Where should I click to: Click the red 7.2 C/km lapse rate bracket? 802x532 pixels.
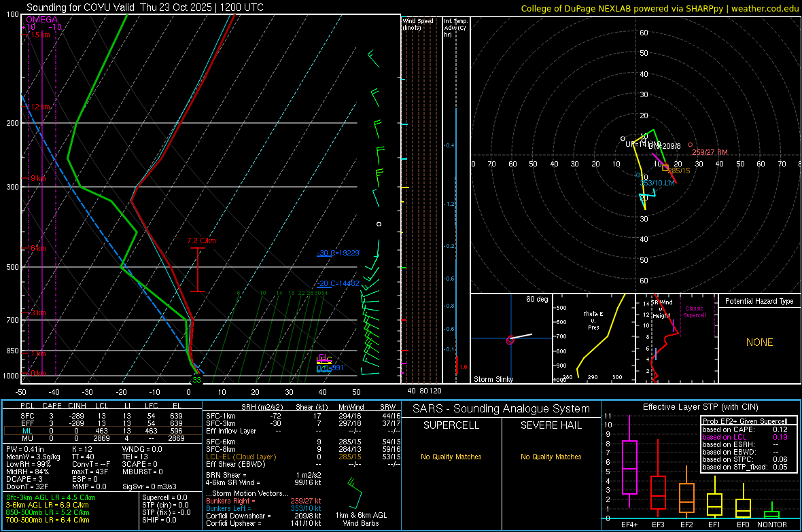coord(197,270)
